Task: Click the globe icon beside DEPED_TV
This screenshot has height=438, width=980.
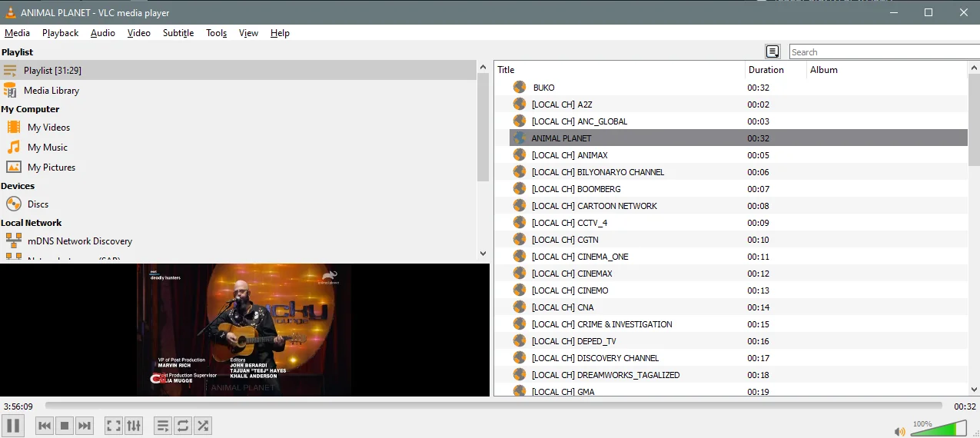Action: pyautogui.click(x=520, y=341)
